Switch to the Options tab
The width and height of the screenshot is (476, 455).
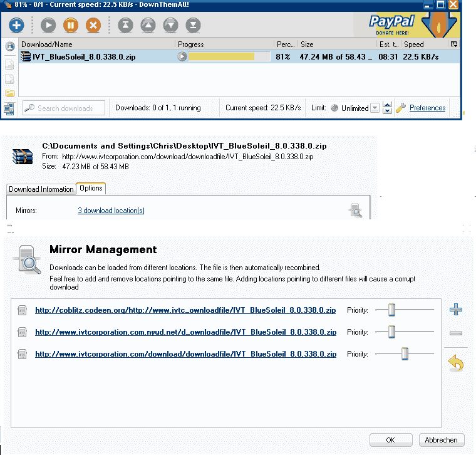(x=91, y=188)
